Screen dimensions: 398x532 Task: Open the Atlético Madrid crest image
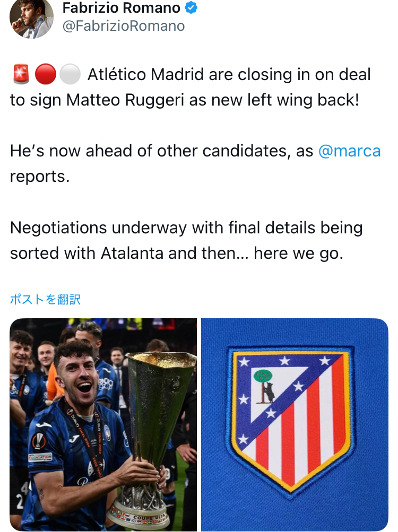pos(295,425)
